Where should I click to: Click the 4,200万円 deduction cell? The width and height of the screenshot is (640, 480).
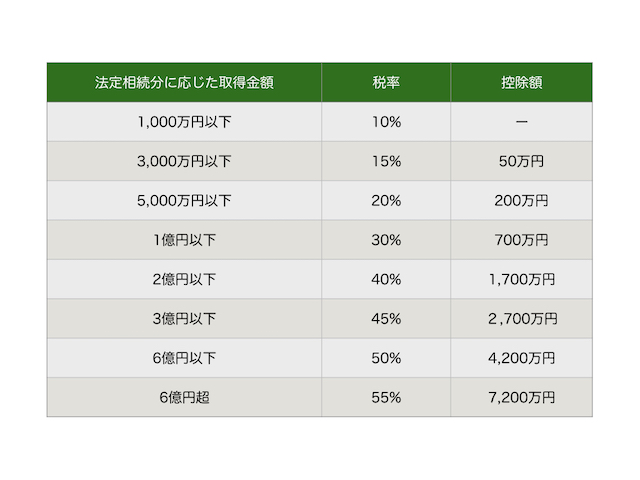tap(521, 358)
